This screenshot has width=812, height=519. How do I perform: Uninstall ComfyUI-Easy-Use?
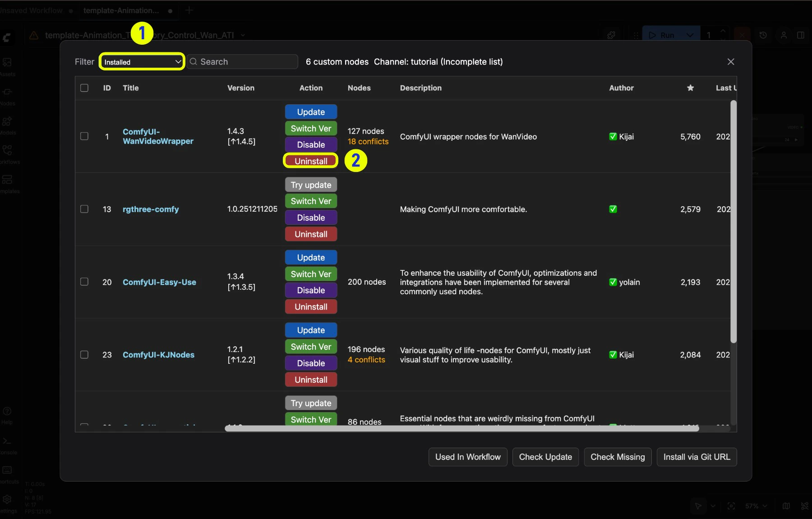pos(311,307)
